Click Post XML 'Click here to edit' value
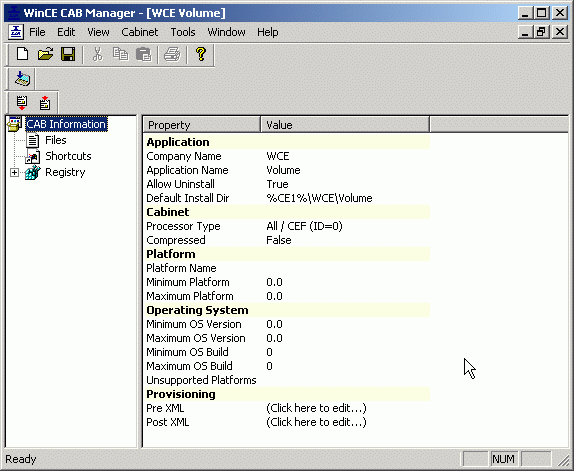Image resolution: width=574 pixels, height=471 pixels. coord(316,422)
